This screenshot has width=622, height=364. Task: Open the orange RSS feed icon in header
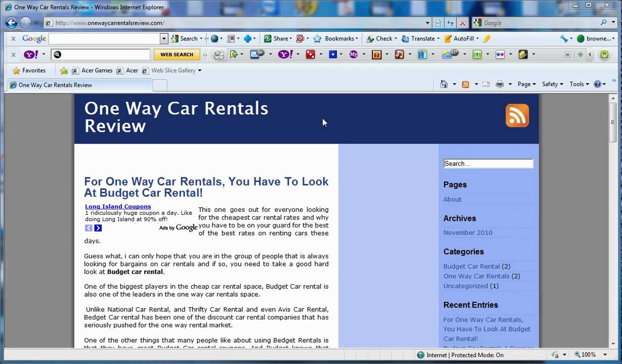[x=517, y=116]
